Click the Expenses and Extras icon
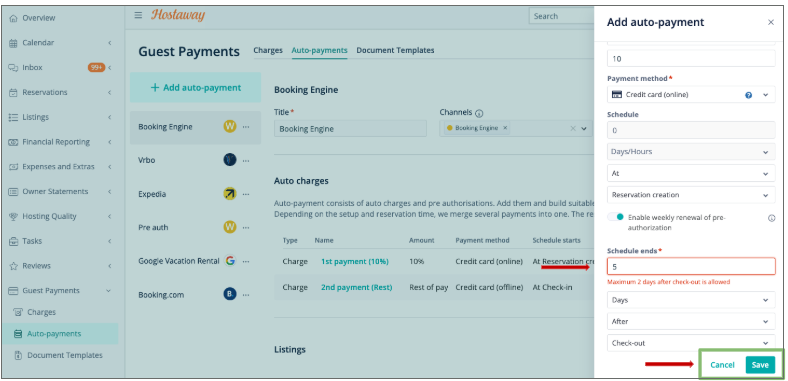Screen dimensions: 788x381 tap(14, 166)
